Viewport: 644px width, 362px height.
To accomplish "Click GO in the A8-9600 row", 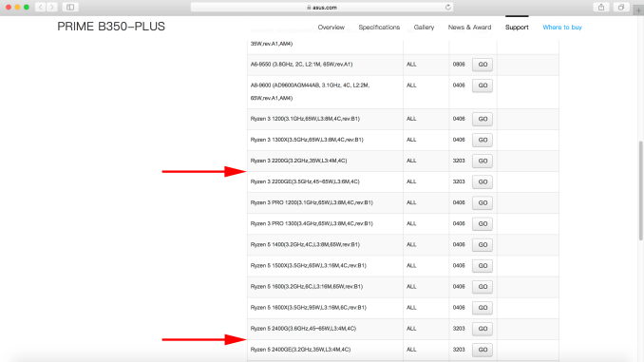I will [x=483, y=86].
